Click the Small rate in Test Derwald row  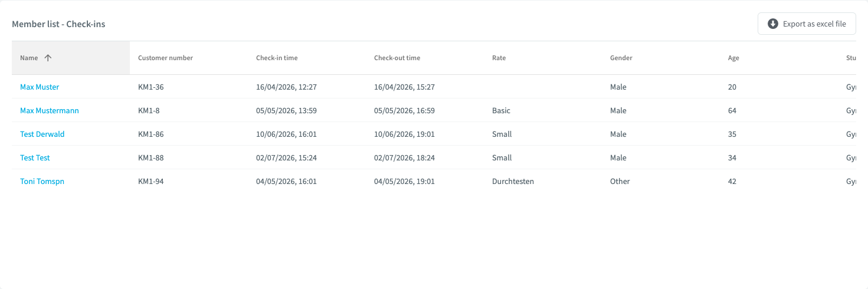tap(502, 134)
